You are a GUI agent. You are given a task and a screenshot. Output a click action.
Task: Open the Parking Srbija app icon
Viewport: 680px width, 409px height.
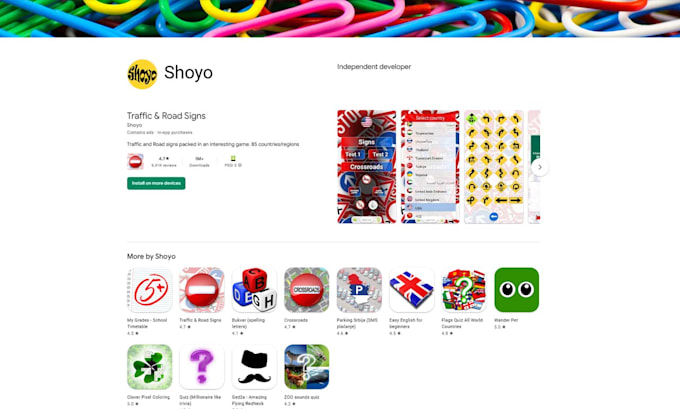coord(359,290)
